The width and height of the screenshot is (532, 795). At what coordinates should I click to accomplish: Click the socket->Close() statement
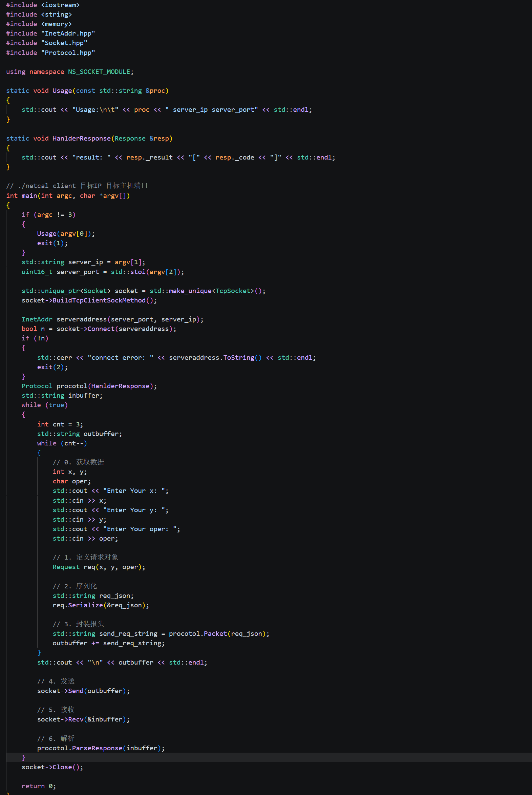[x=52, y=767]
